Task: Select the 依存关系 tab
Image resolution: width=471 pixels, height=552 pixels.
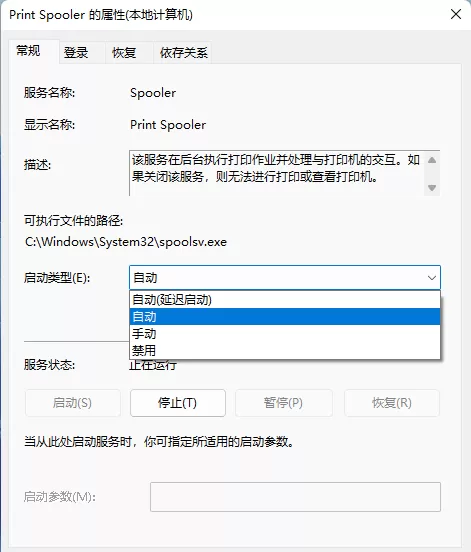Action: click(183, 53)
